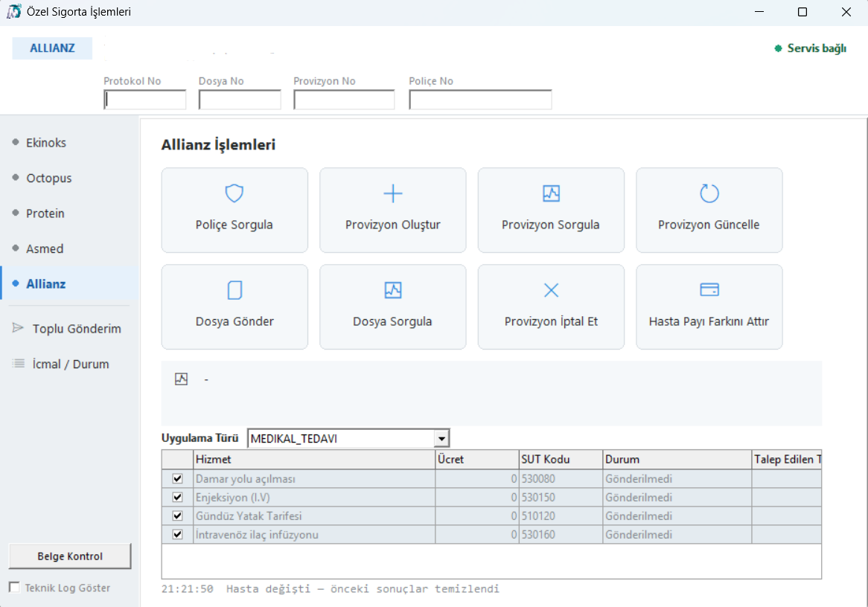868x607 pixels.
Task: Open the Uygulama Türü dropdown arrow
Action: click(441, 439)
